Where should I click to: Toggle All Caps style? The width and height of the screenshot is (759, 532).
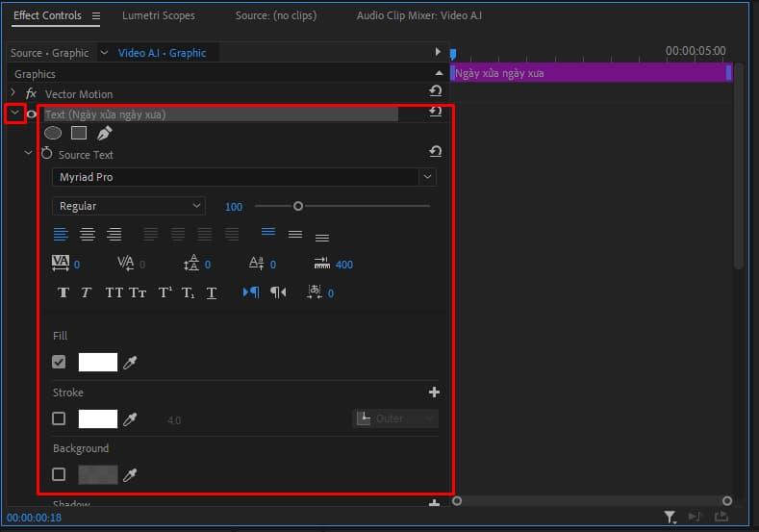(114, 292)
